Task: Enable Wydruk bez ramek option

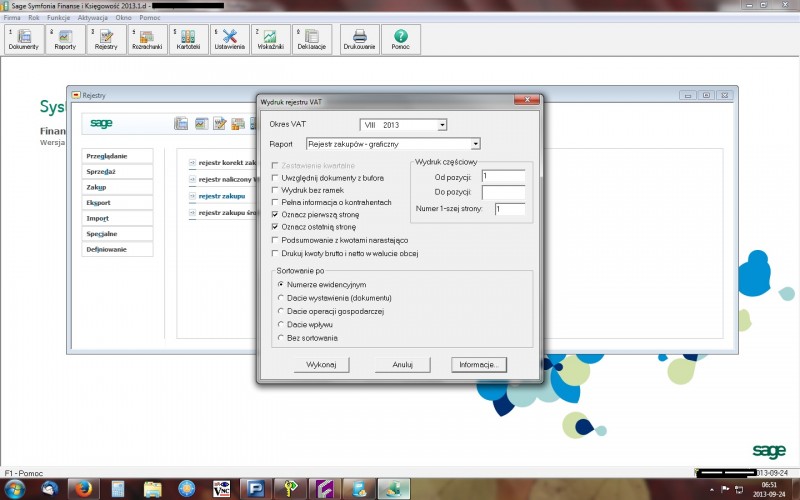Action: (x=275, y=190)
